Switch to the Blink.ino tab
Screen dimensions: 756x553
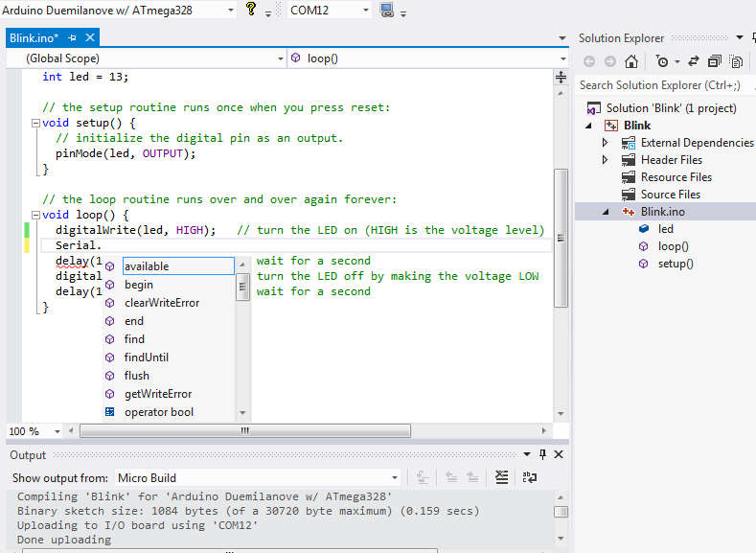click(34, 37)
